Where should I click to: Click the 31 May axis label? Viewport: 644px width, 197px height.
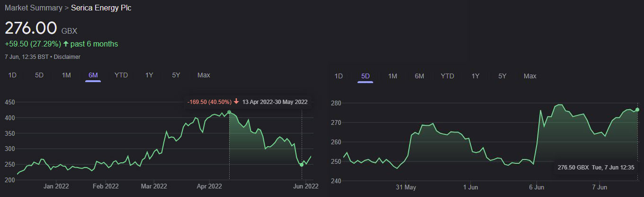pyautogui.click(x=405, y=188)
